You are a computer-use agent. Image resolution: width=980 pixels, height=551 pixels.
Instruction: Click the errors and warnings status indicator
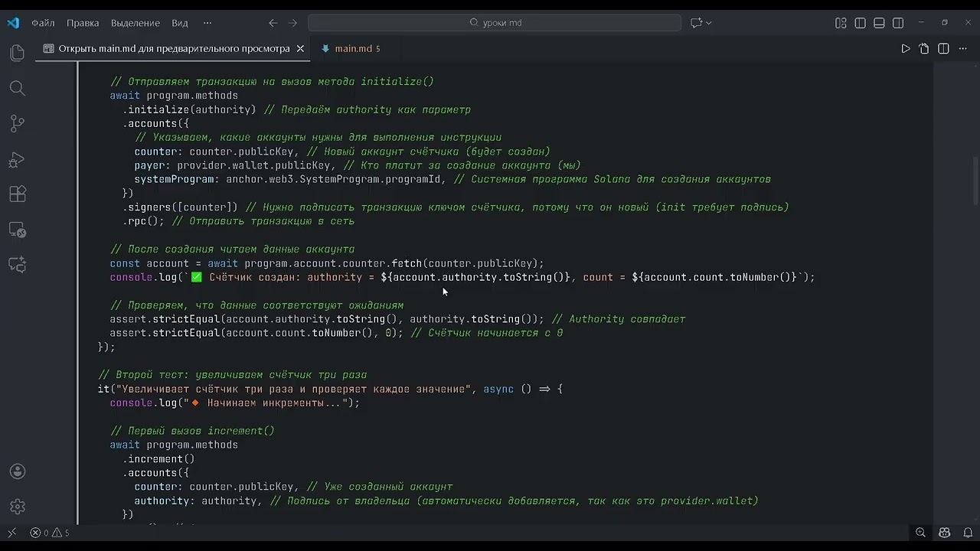click(x=50, y=533)
